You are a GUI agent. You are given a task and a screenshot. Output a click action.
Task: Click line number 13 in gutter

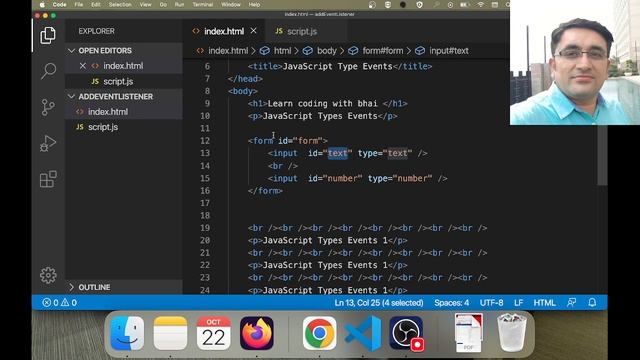click(x=205, y=153)
